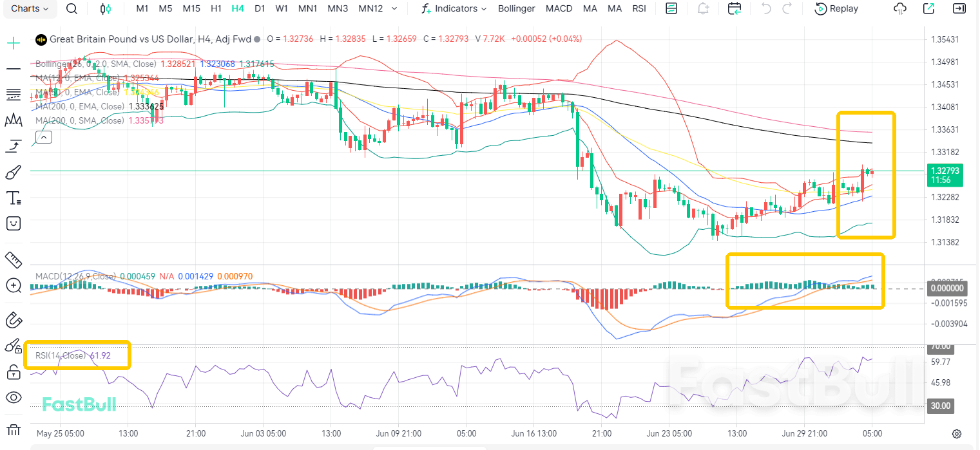
Task: Toggle the collapse side panel button
Action: coord(959,9)
